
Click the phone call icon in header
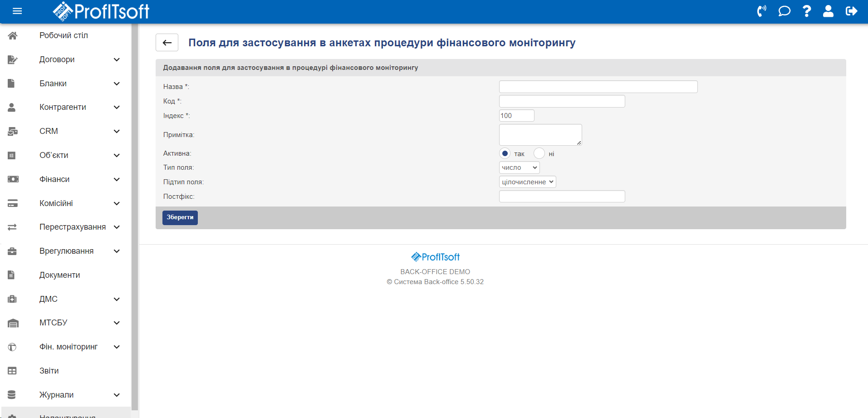761,11
